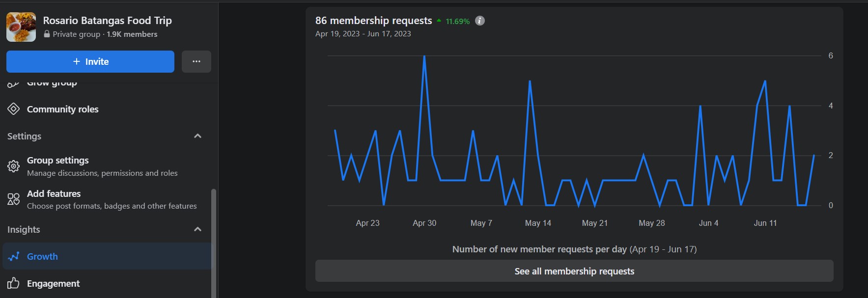Select Community roles in sidebar

click(62, 109)
